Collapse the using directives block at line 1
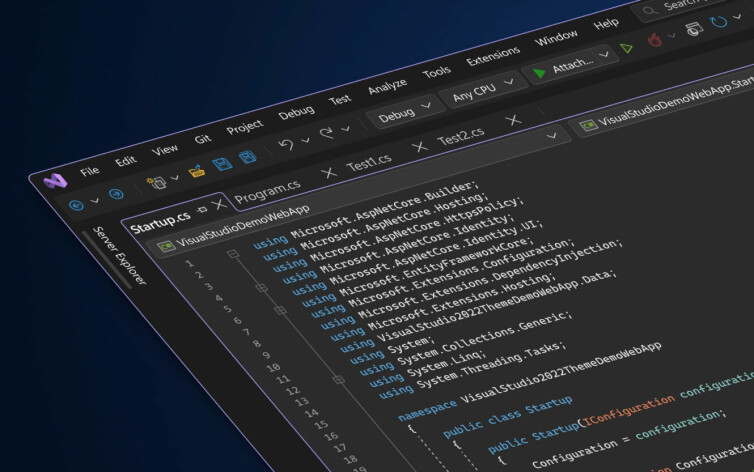 coord(233,254)
